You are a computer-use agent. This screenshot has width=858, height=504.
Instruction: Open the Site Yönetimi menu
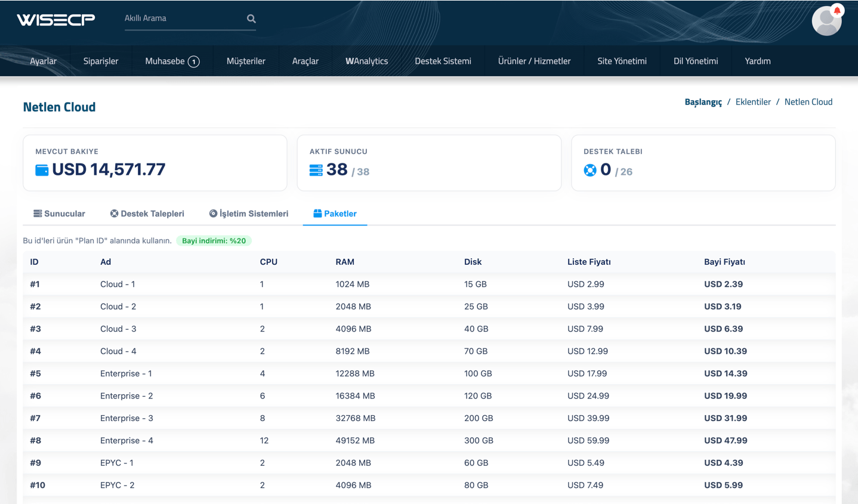click(622, 61)
